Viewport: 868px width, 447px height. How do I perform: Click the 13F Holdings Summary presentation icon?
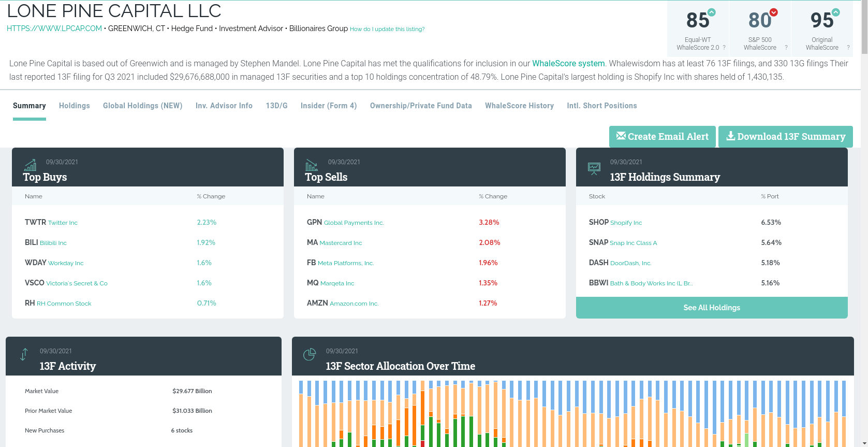coord(594,169)
